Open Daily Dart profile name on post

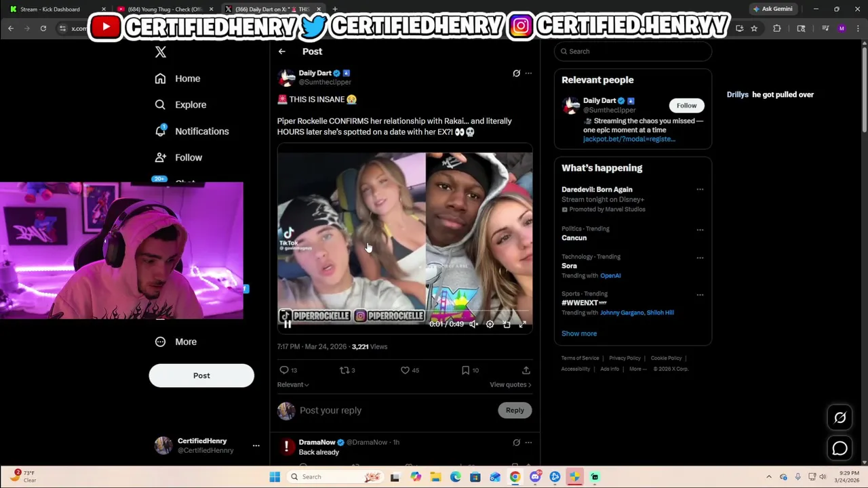315,73
